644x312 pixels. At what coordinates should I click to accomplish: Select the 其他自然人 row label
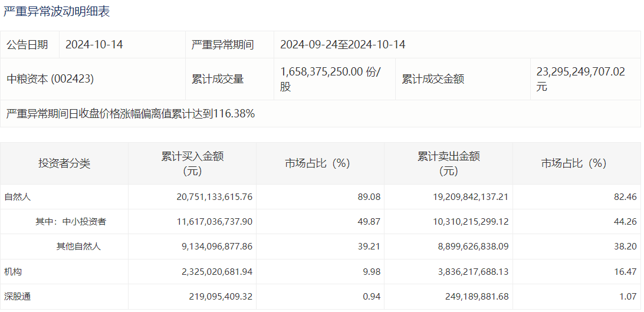click(78, 247)
